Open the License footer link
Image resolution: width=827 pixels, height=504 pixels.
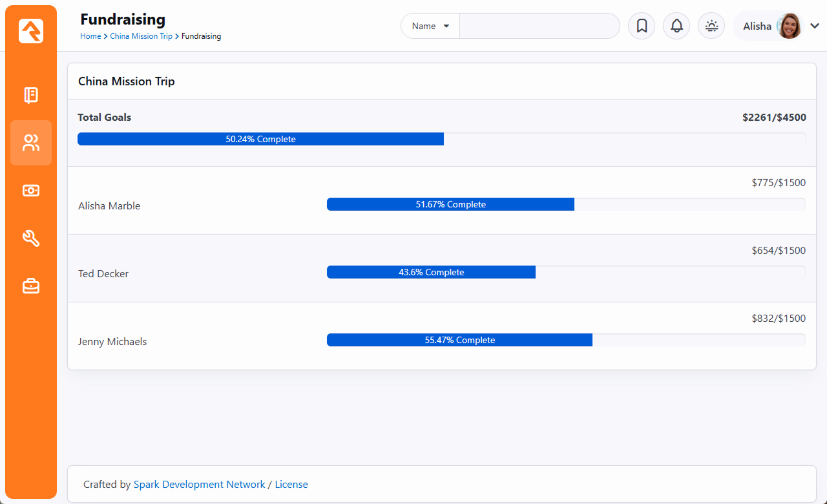(291, 484)
